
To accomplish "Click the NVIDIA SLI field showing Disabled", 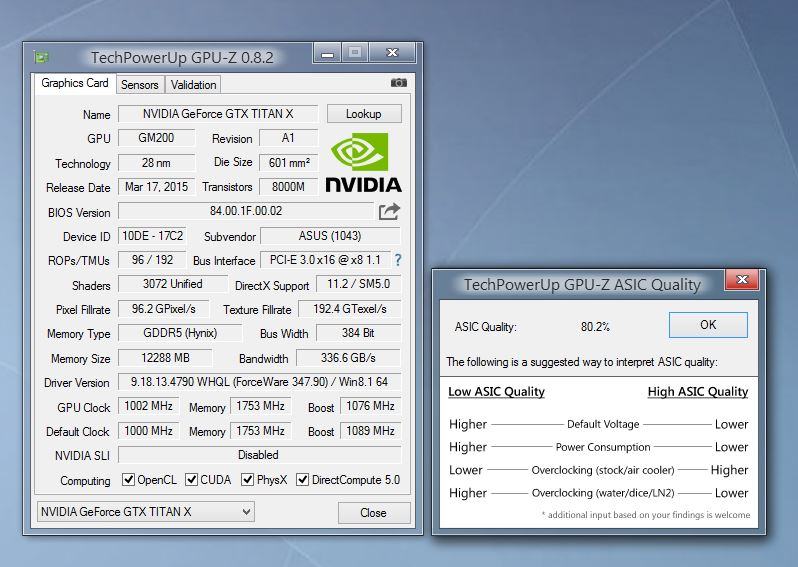I will [x=260, y=455].
